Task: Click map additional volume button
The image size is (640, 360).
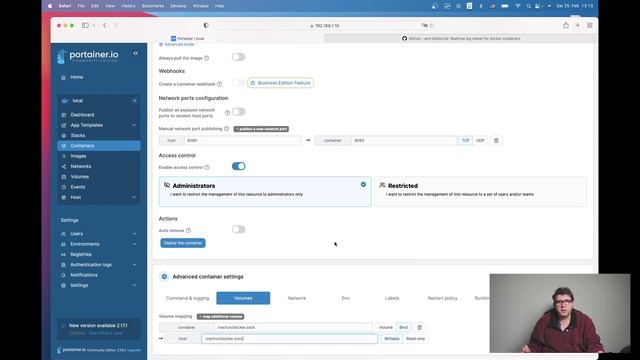Action: coord(221,317)
